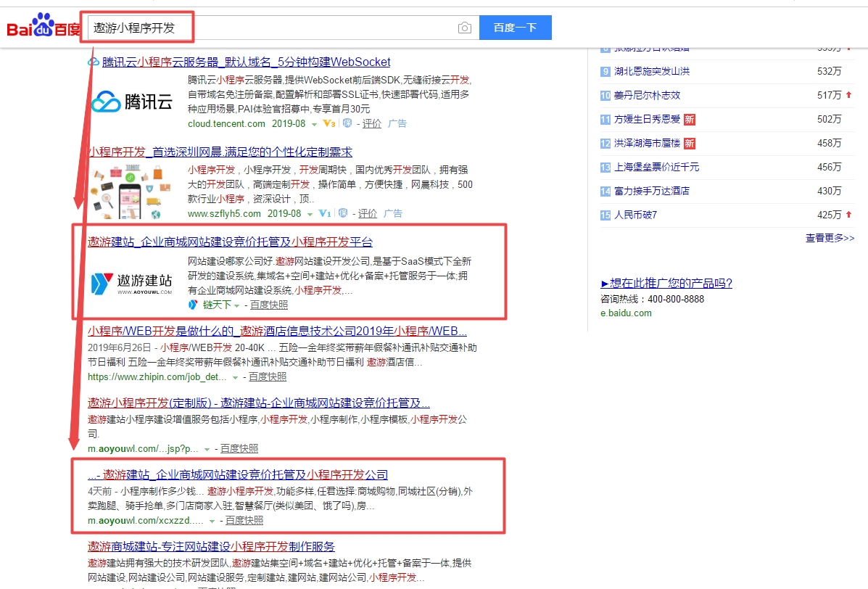Open hot search 上海堡垒票价近千元
Image resolution: width=868 pixels, height=589 pixels.
(x=656, y=167)
